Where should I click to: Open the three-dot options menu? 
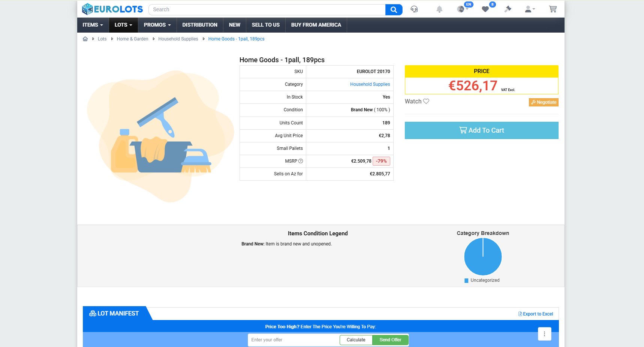coord(544,334)
